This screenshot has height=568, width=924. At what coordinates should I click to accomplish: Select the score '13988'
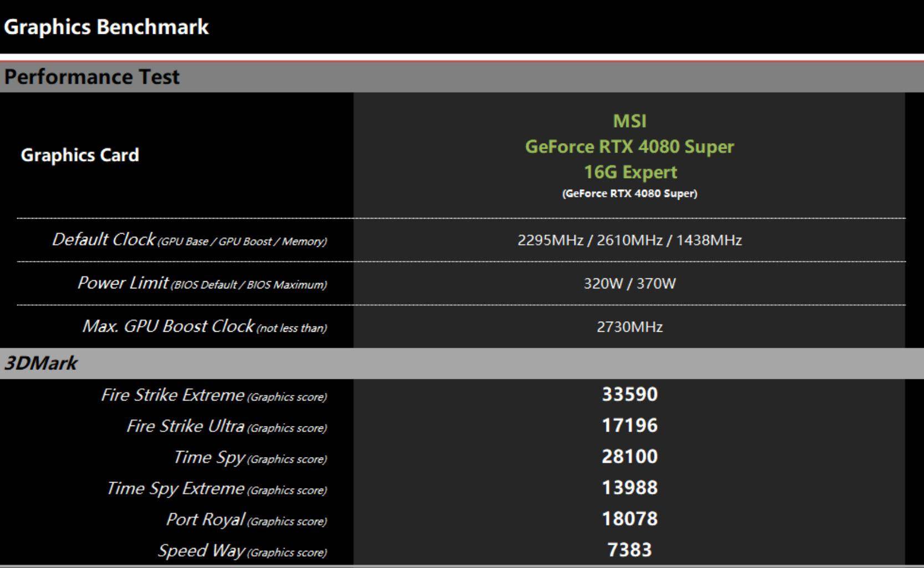[x=629, y=488]
